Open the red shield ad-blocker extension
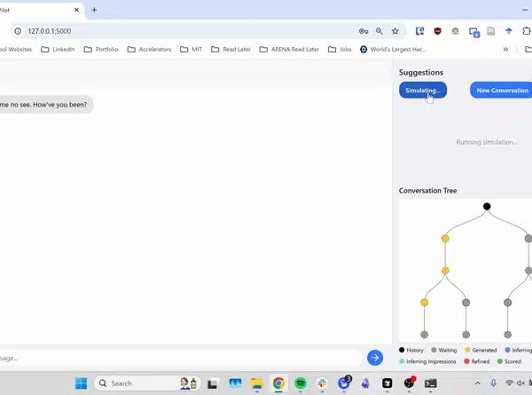532x395 pixels. point(438,31)
